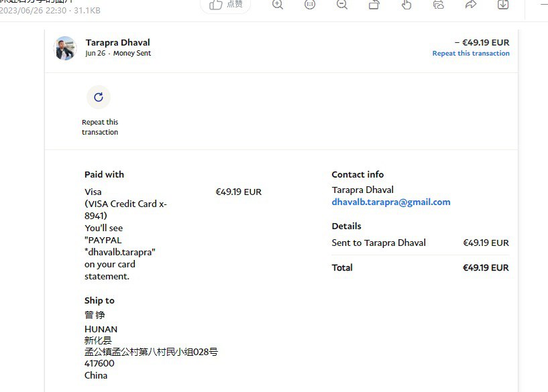Click the icon left of the share arrow
548x392 pixels.
coord(439,5)
